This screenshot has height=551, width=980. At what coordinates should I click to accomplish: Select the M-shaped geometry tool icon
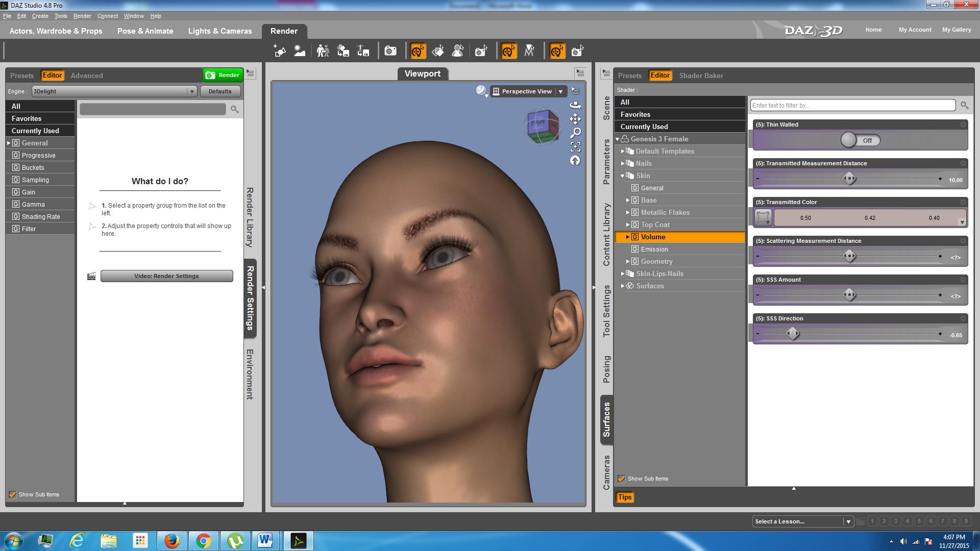[x=529, y=51]
